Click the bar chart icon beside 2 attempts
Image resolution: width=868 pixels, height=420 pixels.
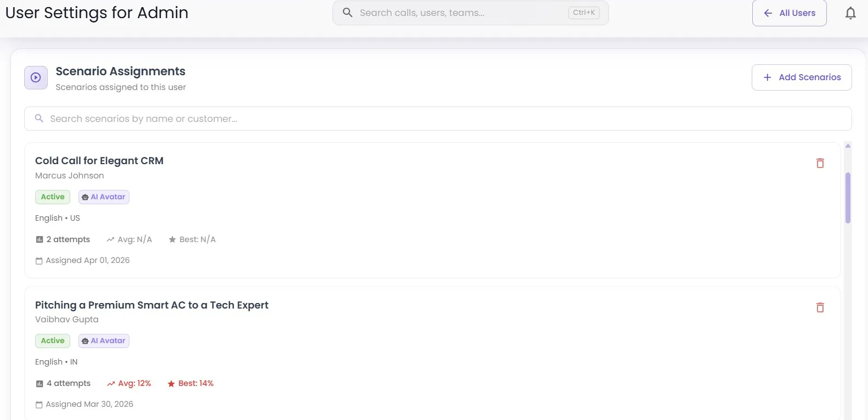point(40,240)
